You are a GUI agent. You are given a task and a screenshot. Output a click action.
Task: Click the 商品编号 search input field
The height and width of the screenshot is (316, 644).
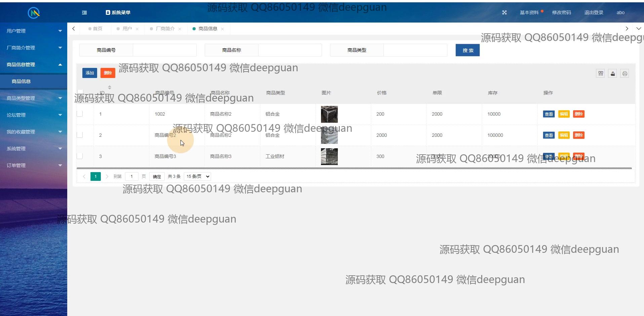click(164, 50)
